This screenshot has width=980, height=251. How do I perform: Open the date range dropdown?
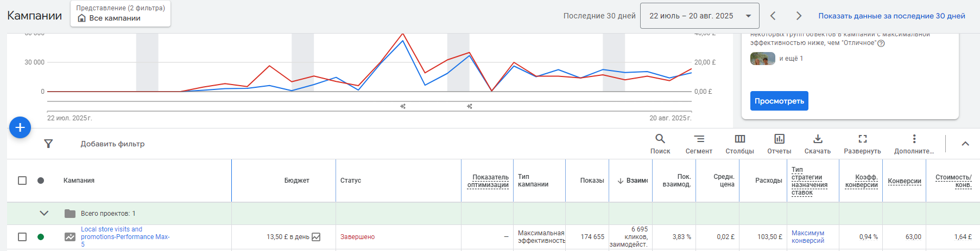[699, 16]
